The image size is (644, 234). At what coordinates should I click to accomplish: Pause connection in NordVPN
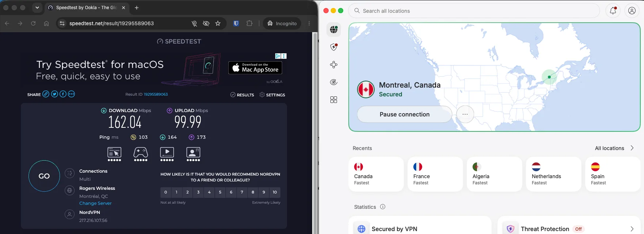pyautogui.click(x=405, y=114)
